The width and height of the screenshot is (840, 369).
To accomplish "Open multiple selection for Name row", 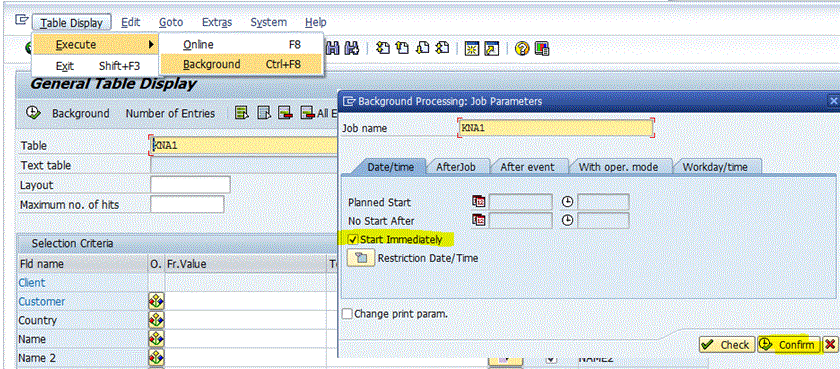I will click(x=156, y=339).
